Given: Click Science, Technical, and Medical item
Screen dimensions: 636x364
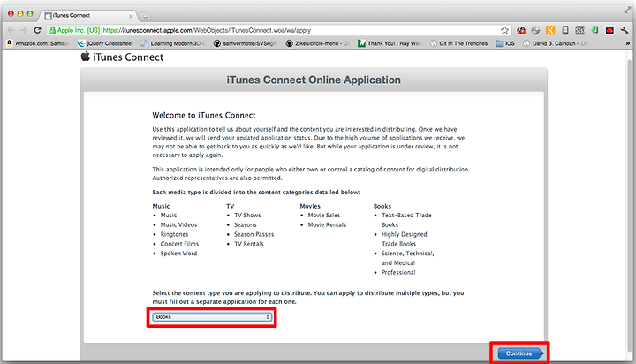Looking at the screenshot, I should (x=407, y=258).
